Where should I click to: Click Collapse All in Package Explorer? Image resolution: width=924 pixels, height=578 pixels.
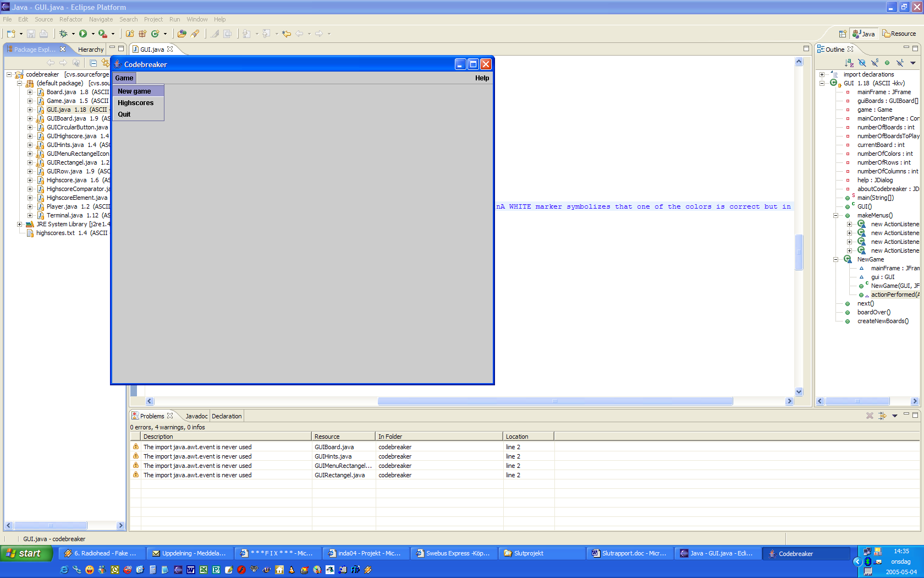coord(93,63)
